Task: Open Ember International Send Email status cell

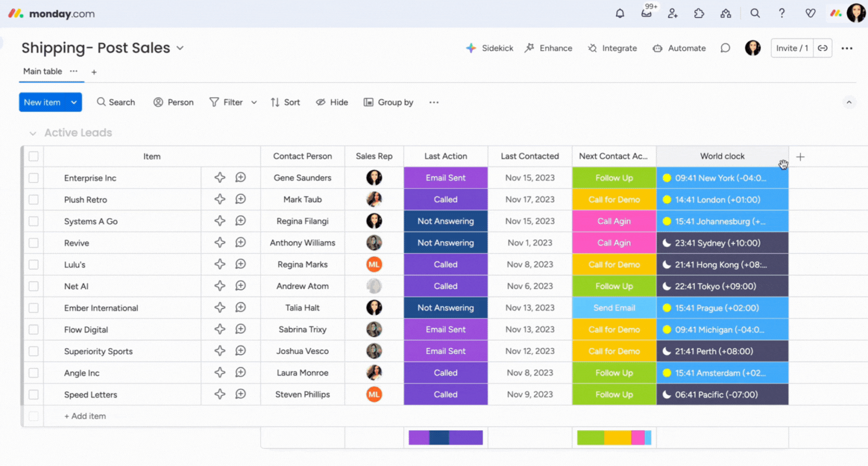Action: pyautogui.click(x=614, y=308)
